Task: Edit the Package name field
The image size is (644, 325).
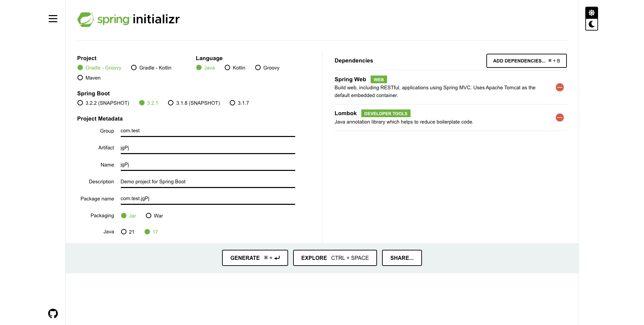Action: pos(208,199)
